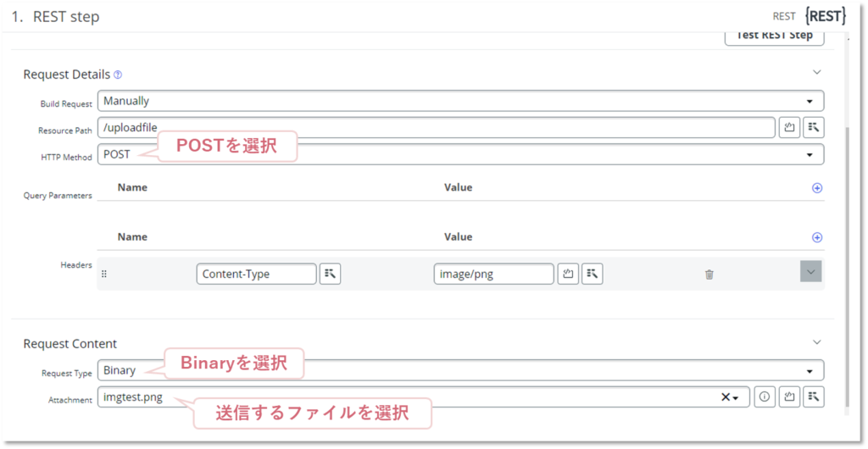Open data picker for header value image/png
This screenshot has height=449, width=868.
click(x=592, y=274)
